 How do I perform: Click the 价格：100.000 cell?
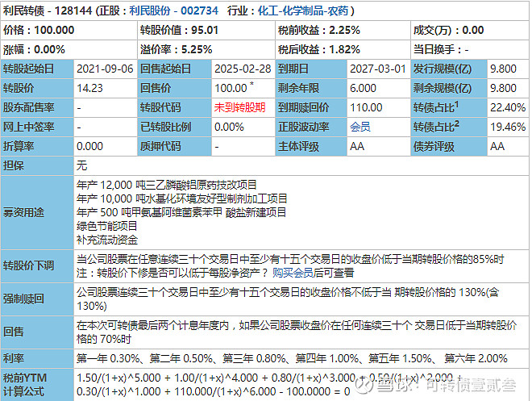coord(69,30)
